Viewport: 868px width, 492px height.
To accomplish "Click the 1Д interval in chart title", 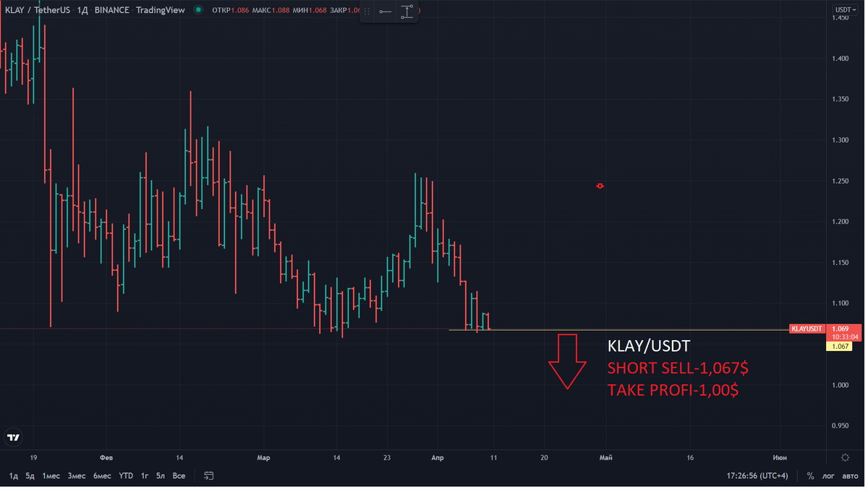I will tap(82, 10).
